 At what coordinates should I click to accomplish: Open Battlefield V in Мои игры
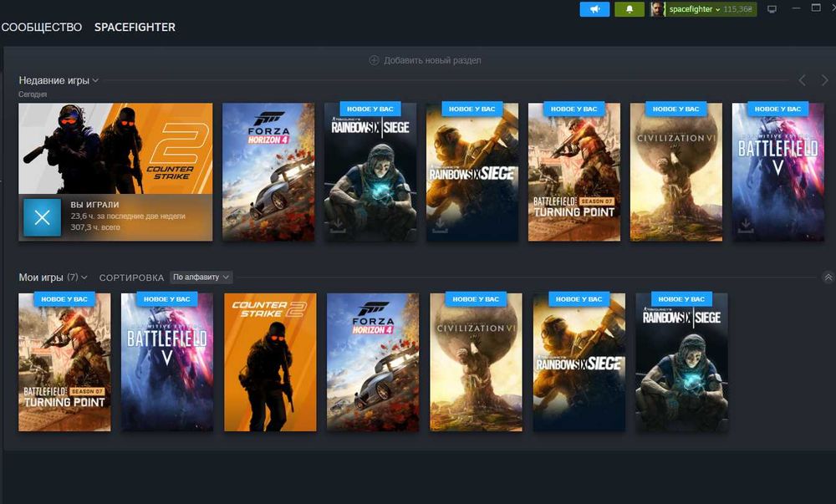click(x=167, y=362)
